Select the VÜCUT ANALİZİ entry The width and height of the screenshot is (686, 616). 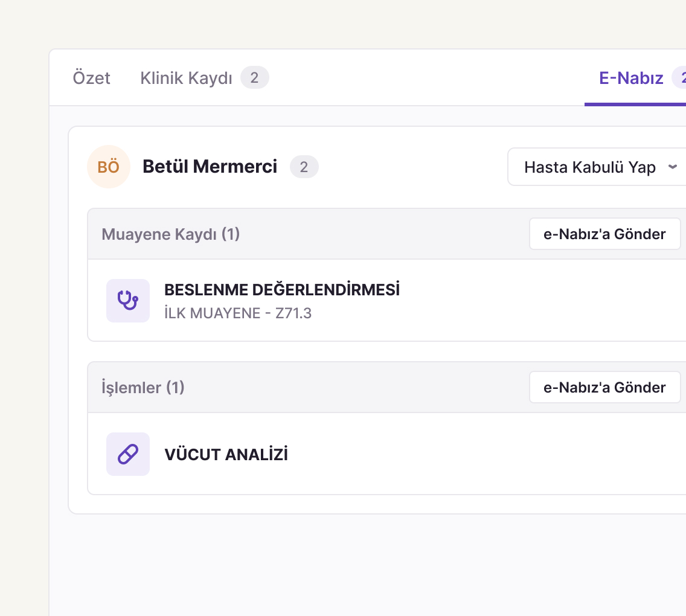pyautogui.click(x=226, y=454)
